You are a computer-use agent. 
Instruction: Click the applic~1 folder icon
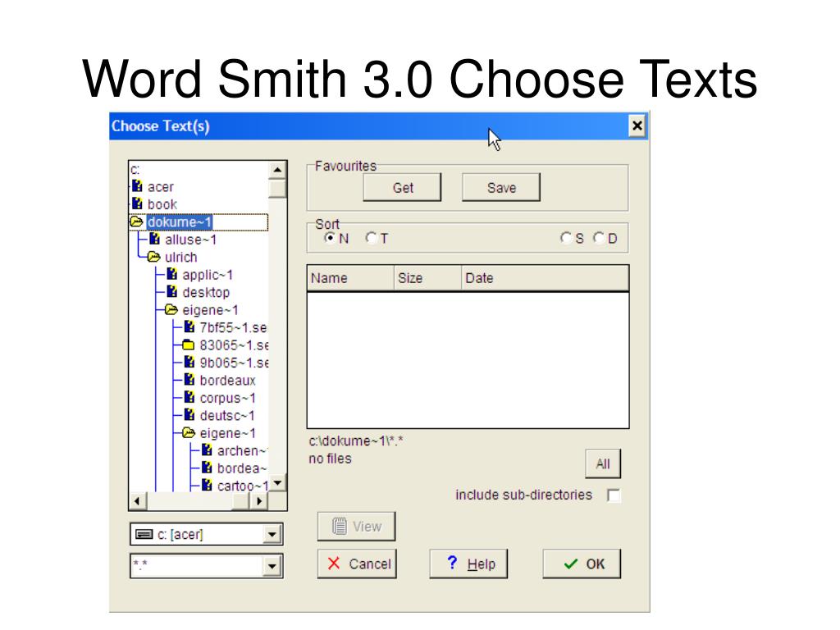pyautogui.click(x=172, y=274)
